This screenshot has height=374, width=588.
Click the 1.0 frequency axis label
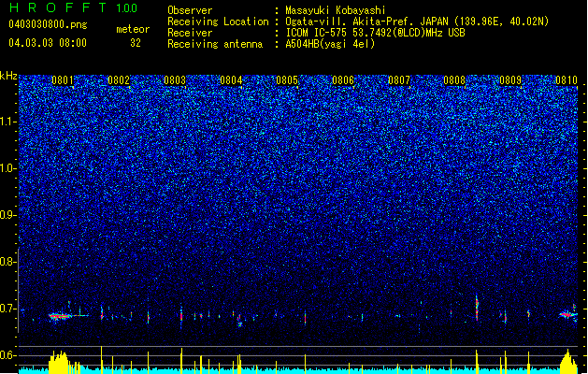pyautogui.click(x=8, y=168)
